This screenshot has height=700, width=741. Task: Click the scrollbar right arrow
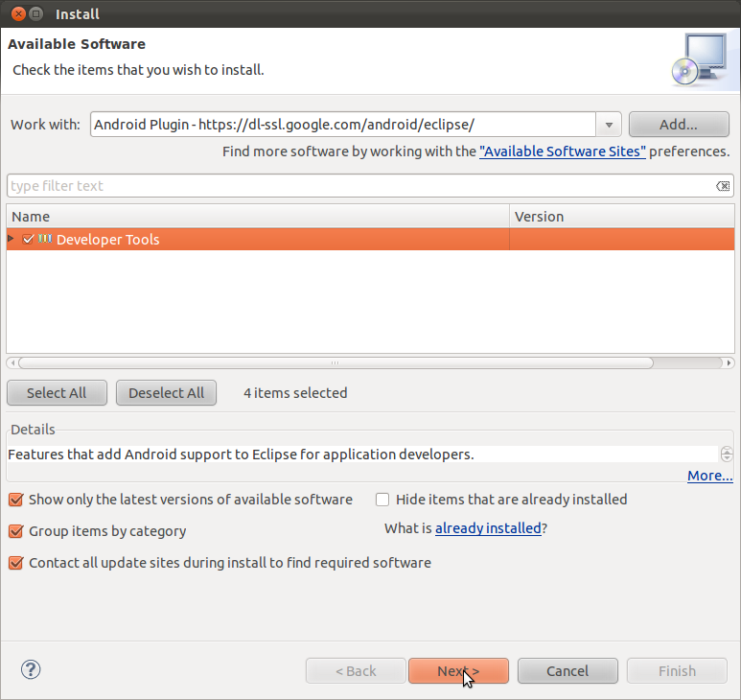(729, 363)
